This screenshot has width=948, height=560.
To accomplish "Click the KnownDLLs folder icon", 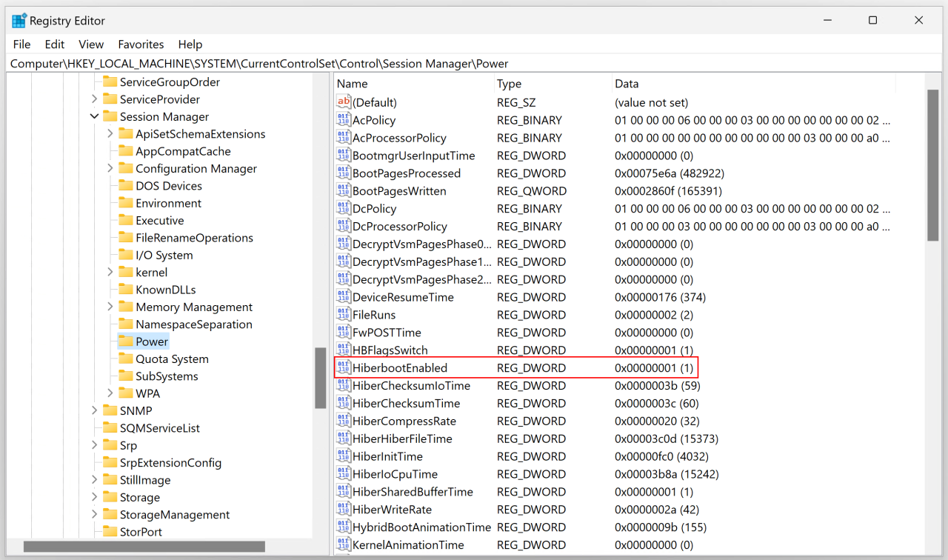I will tap(126, 290).
